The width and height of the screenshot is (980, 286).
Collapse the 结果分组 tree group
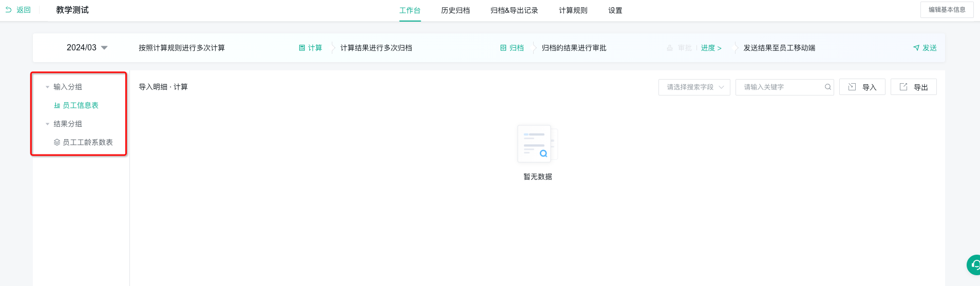47,124
